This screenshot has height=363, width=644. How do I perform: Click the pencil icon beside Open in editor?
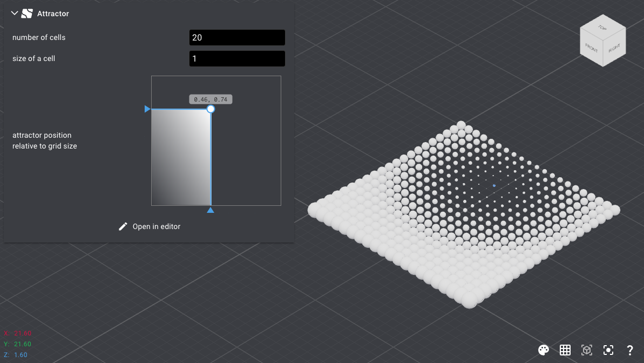coord(123,226)
